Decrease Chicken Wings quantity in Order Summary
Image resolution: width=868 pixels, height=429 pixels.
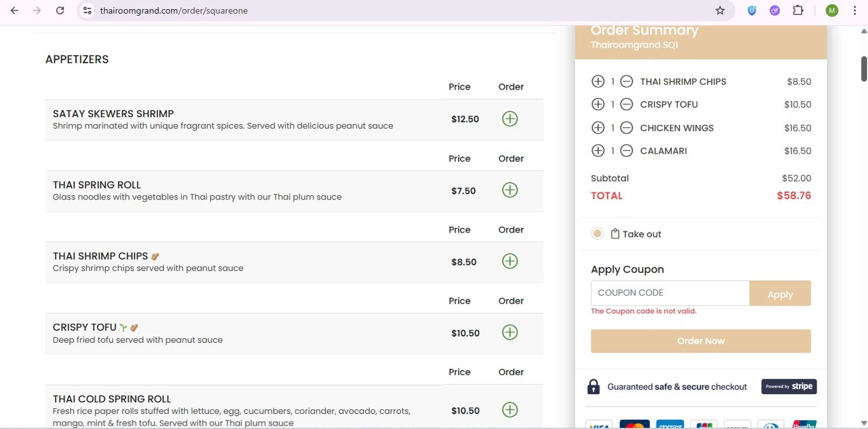tap(626, 128)
